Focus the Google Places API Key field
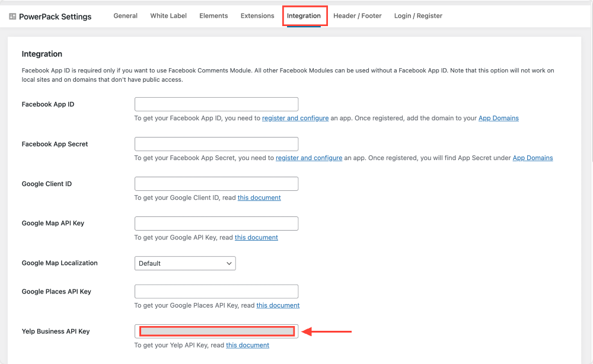593x364 pixels. point(216,292)
